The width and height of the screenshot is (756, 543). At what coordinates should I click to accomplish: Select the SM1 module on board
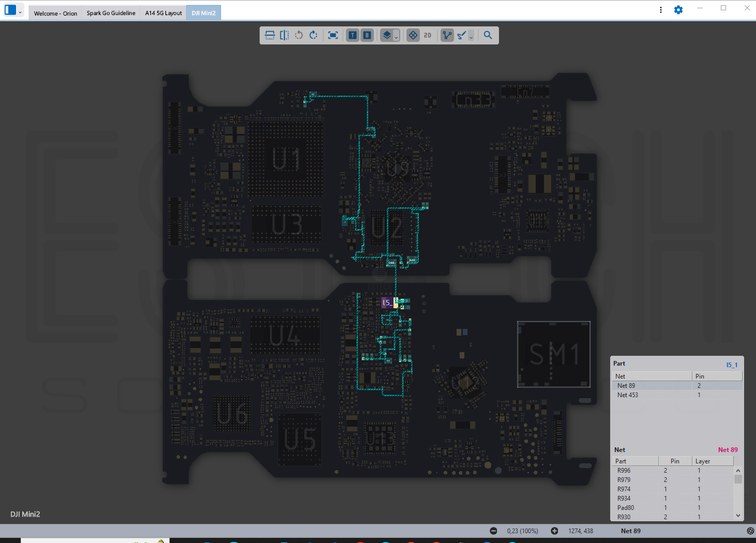click(554, 354)
